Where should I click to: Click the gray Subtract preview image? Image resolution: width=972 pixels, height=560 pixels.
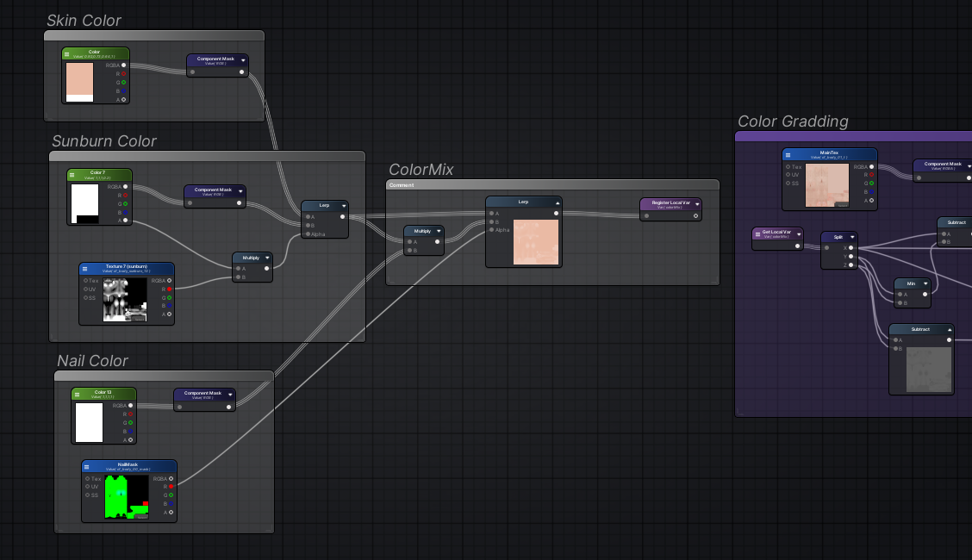929,370
